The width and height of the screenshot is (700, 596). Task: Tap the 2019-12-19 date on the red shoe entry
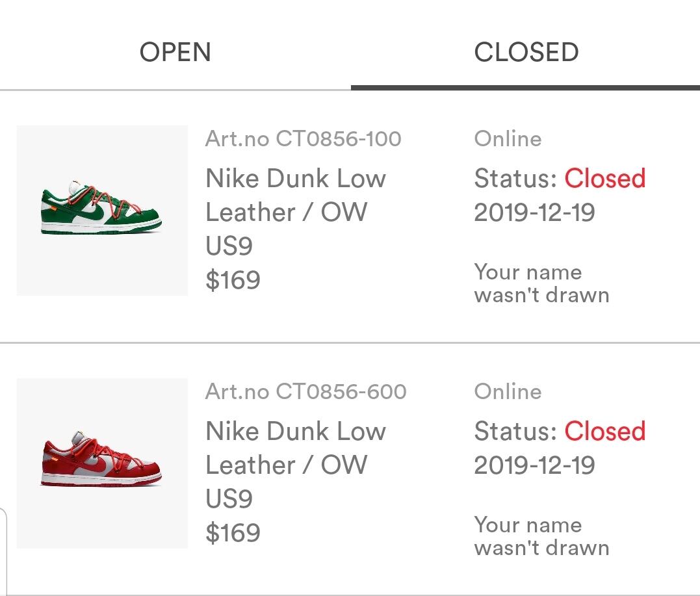(x=534, y=465)
